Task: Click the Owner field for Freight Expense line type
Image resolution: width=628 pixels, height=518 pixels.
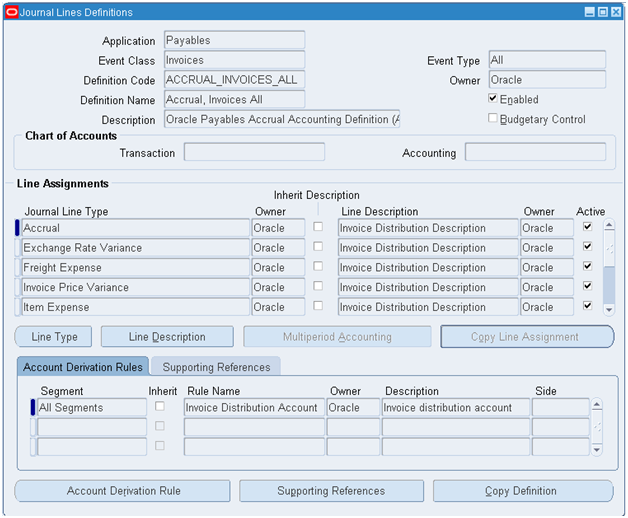Action: pos(278,267)
